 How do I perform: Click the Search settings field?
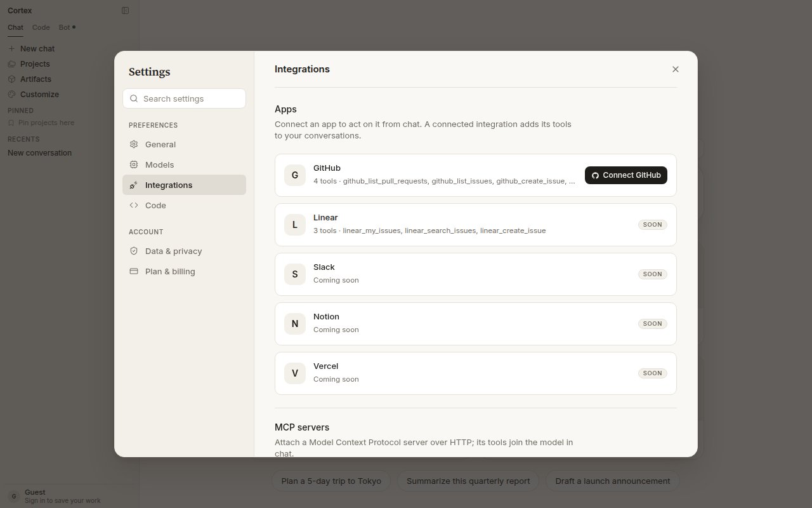click(x=184, y=98)
